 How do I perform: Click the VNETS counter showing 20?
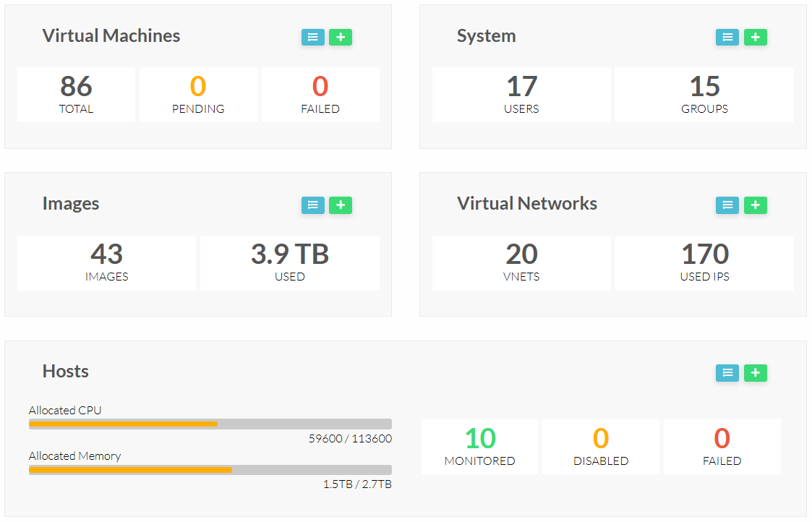[521, 262]
